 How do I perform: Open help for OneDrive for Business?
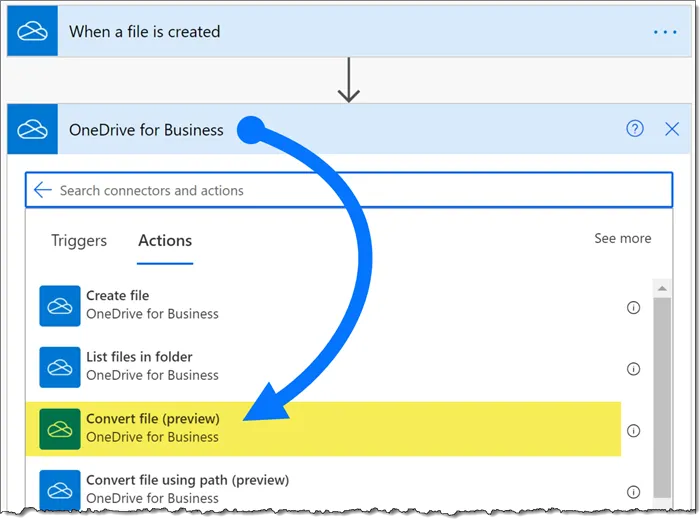tap(635, 129)
